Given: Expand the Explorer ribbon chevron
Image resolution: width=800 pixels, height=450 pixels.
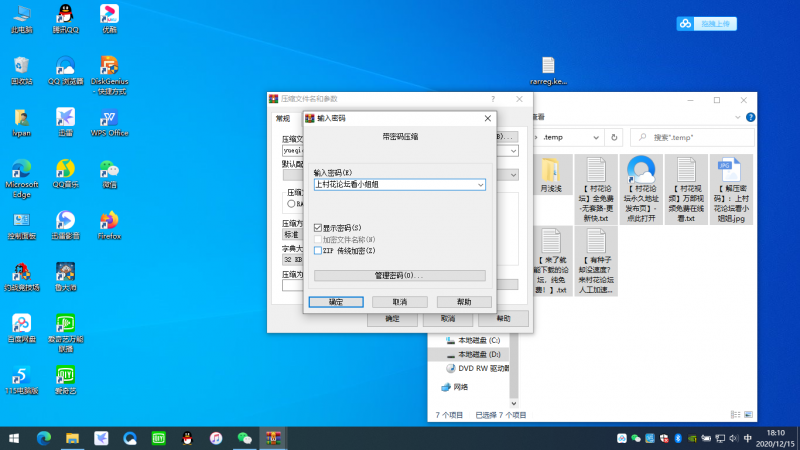Looking at the screenshot, I should [738, 117].
